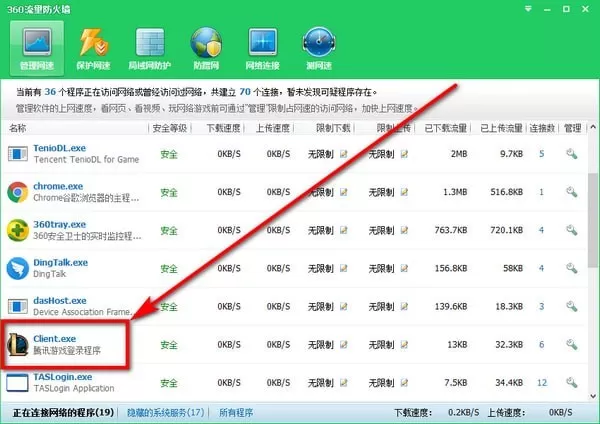The image size is (600, 424).
Task: Edit upload limit for DingTalk.exe
Action: tap(404, 268)
